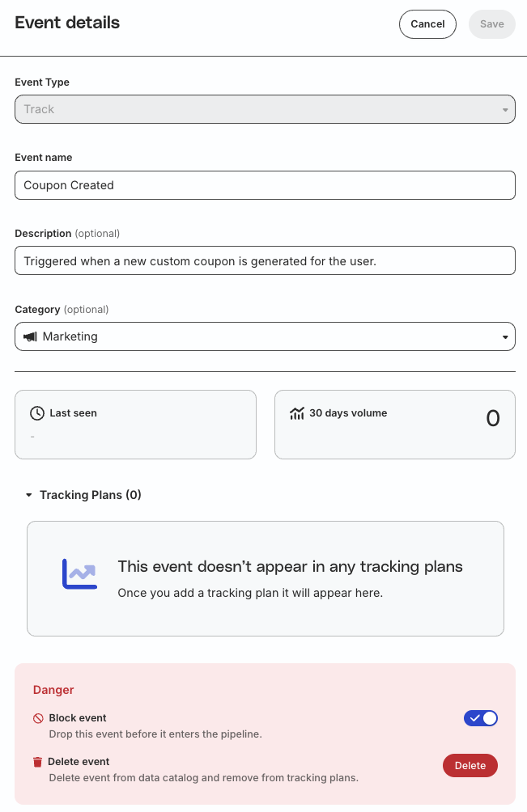
Task: Open the Category dropdown showing Marketing
Action: [x=265, y=336]
